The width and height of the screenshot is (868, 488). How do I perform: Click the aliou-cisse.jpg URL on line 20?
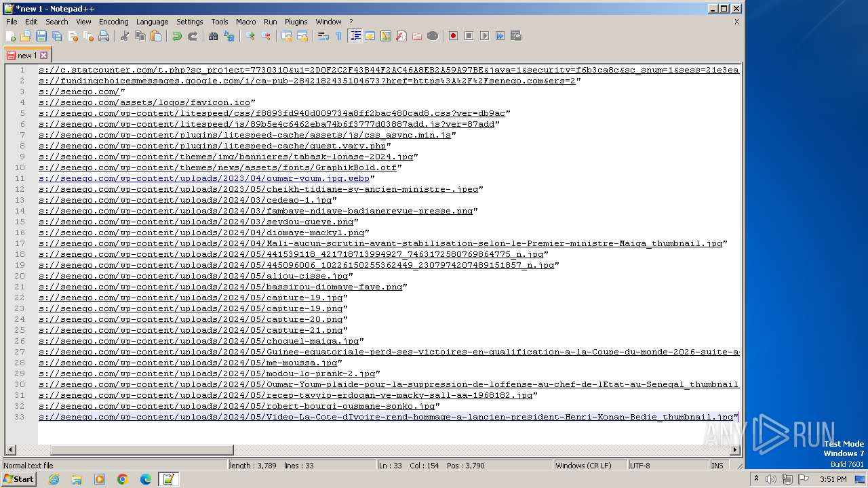[193, 276]
